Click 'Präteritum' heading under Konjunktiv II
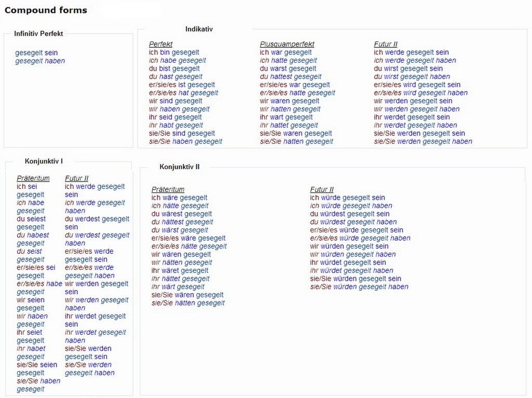 coord(168,189)
